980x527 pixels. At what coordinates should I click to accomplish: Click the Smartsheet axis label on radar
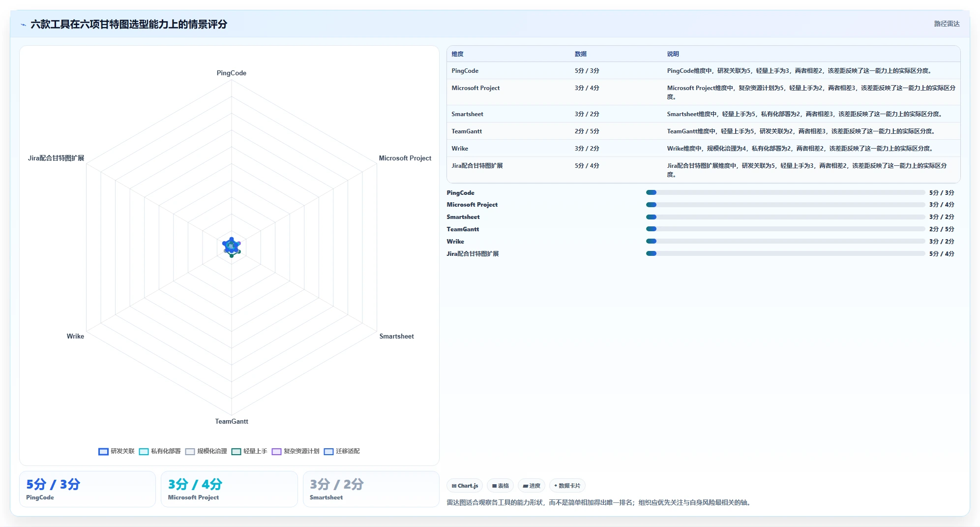(396, 336)
